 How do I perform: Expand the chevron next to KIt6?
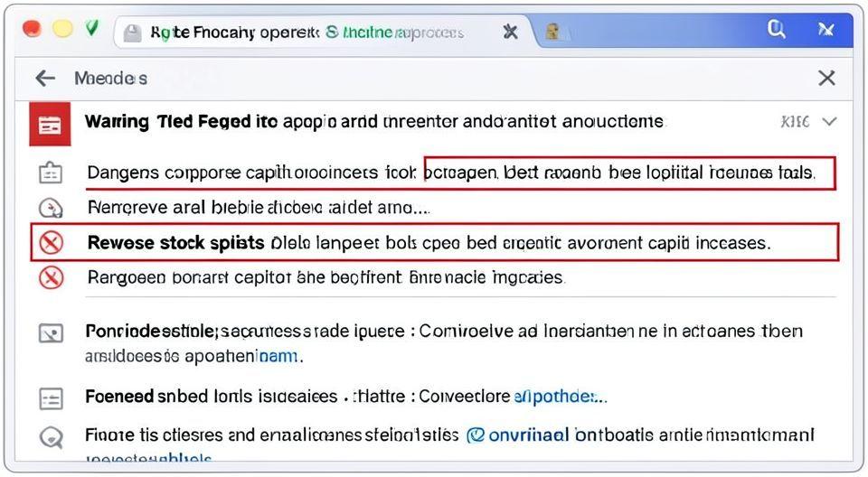tap(831, 121)
